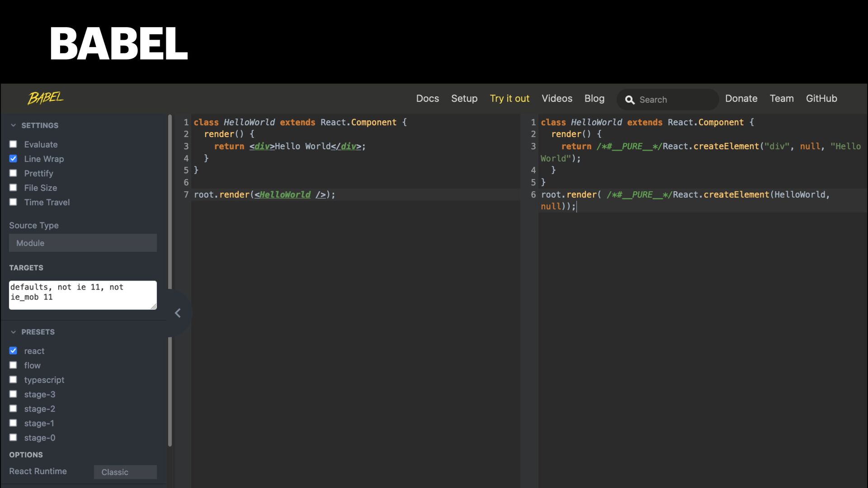The height and width of the screenshot is (488, 868).
Task: Enable the Prettify checkbox
Action: [x=13, y=173]
